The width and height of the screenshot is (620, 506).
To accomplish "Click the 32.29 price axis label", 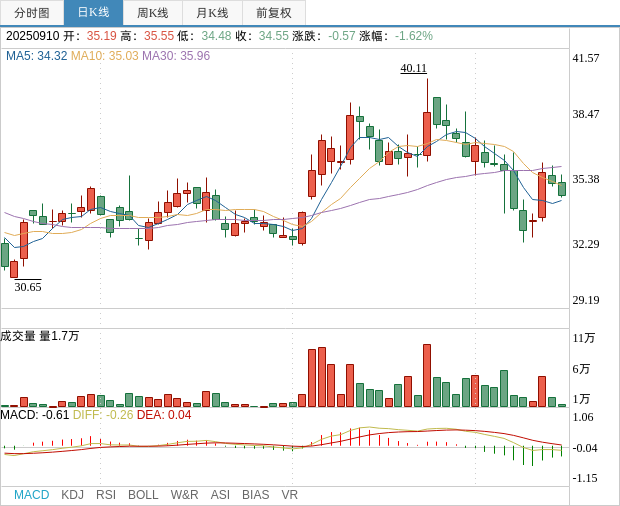I will click(x=586, y=244).
